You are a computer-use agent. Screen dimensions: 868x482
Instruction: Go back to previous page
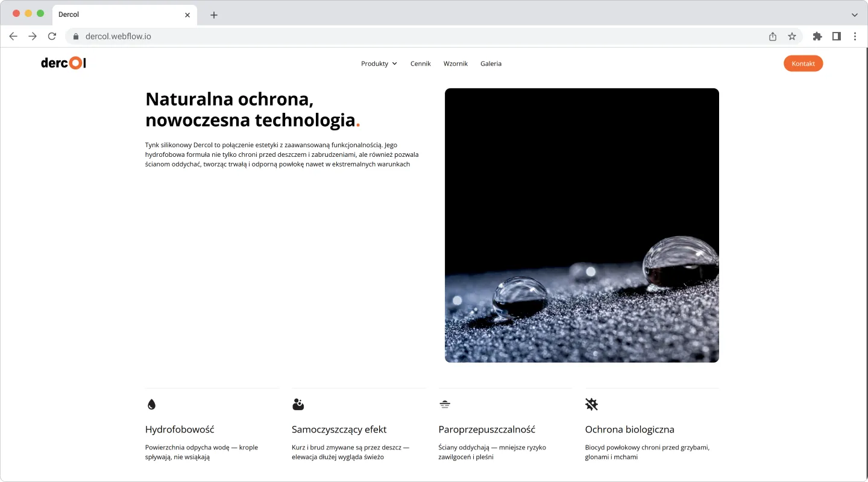(13, 36)
